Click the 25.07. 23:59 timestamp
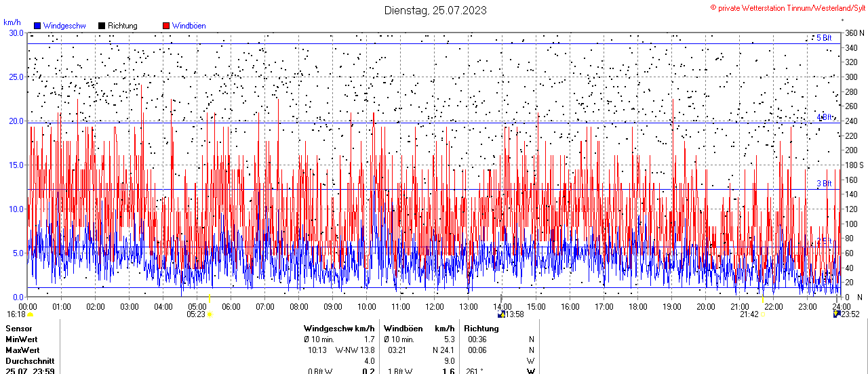868x374 pixels. point(30,371)
